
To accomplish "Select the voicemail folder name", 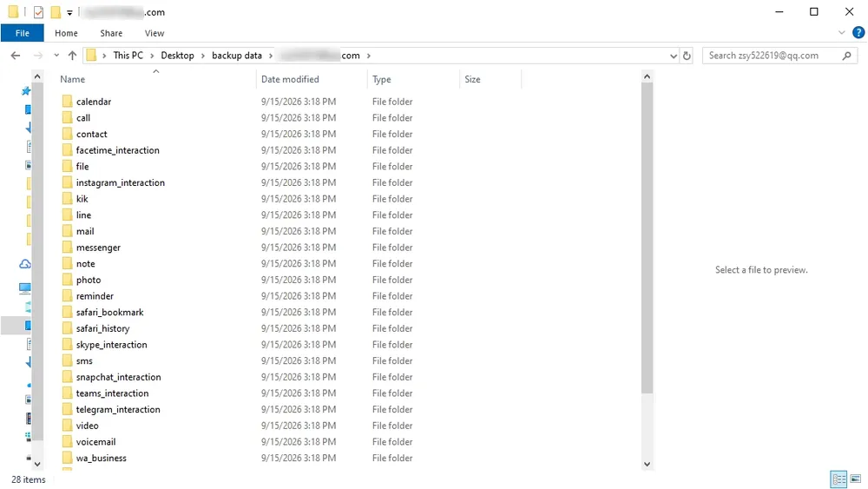I will tap(95, 441).
